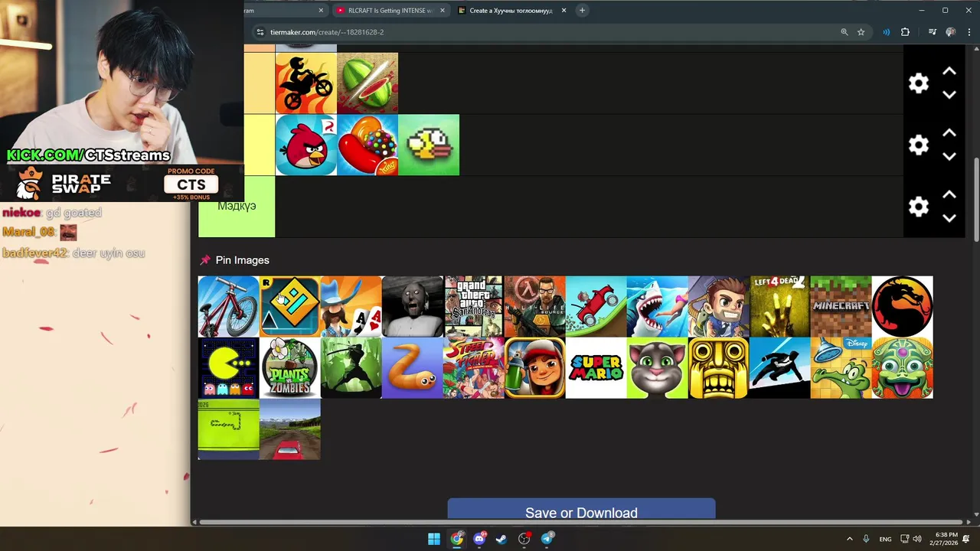The height and width of the screenshot is (551, 980).
Task: Select the Fruit Ninja game image
Action: coord(367,83)
